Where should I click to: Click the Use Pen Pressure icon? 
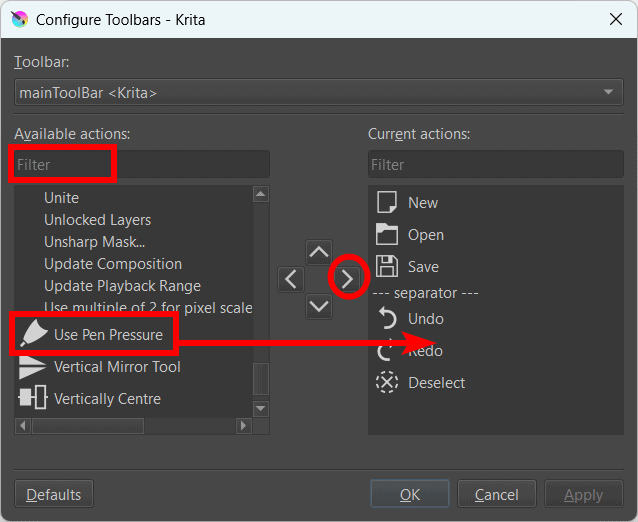click(33, 334)
